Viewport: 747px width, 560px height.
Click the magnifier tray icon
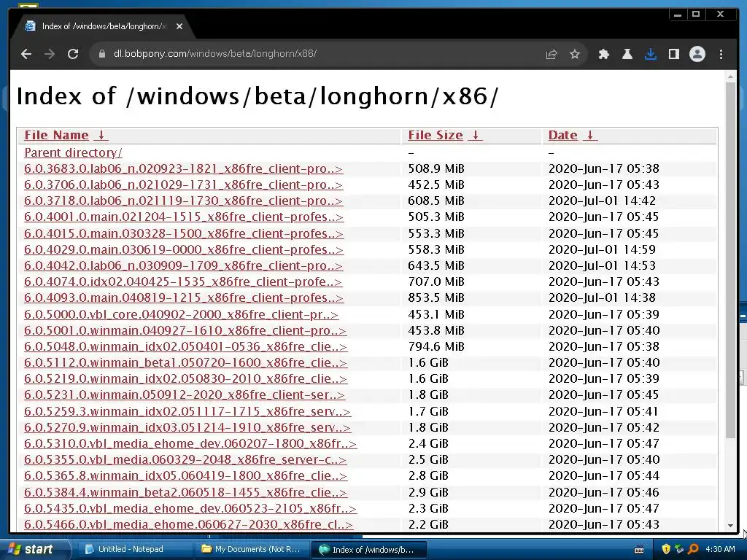click(693, 549)
